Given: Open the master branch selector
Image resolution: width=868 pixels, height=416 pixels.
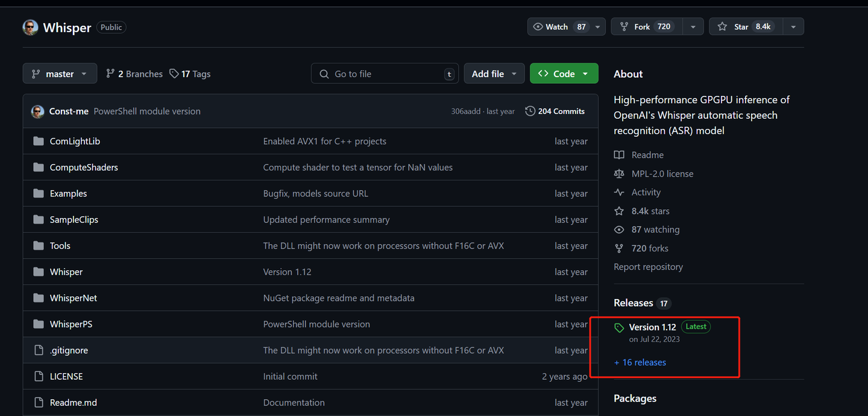Looking at the screenshot, I should (60, 74).
